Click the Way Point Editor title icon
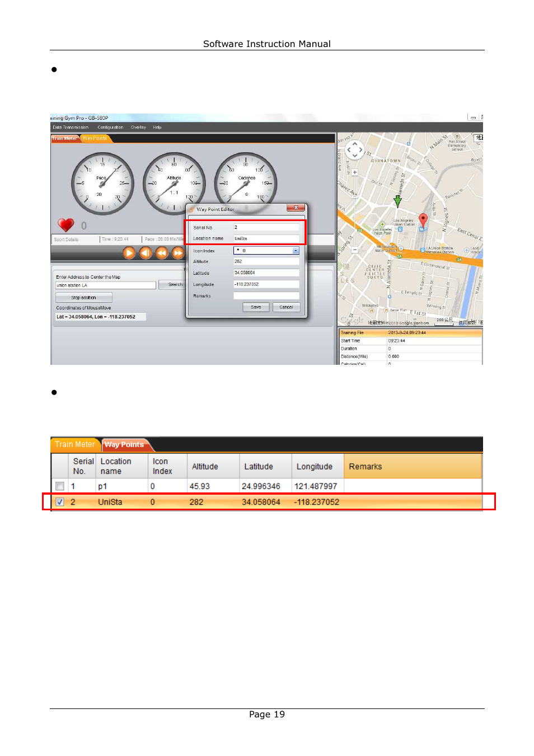The height and width of the screenshot is (756, 534). pos(192,209)
